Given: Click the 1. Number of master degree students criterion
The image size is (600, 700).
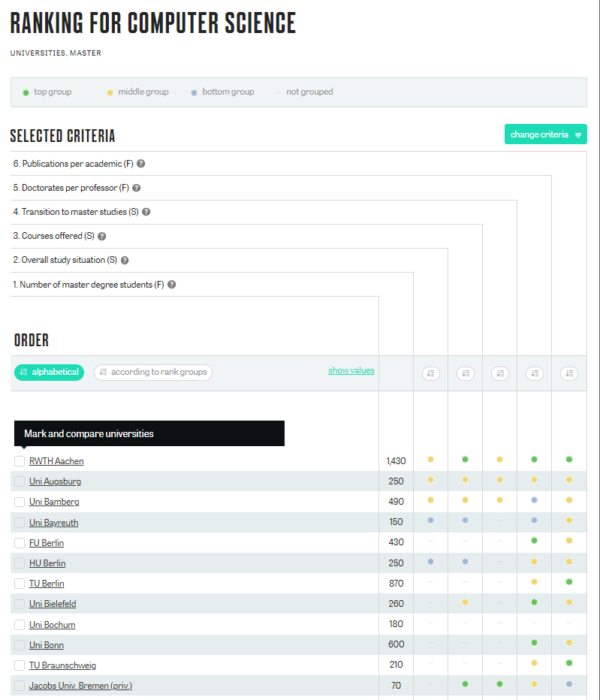Looking at the screenshot, I should click(x=89, y=285).
